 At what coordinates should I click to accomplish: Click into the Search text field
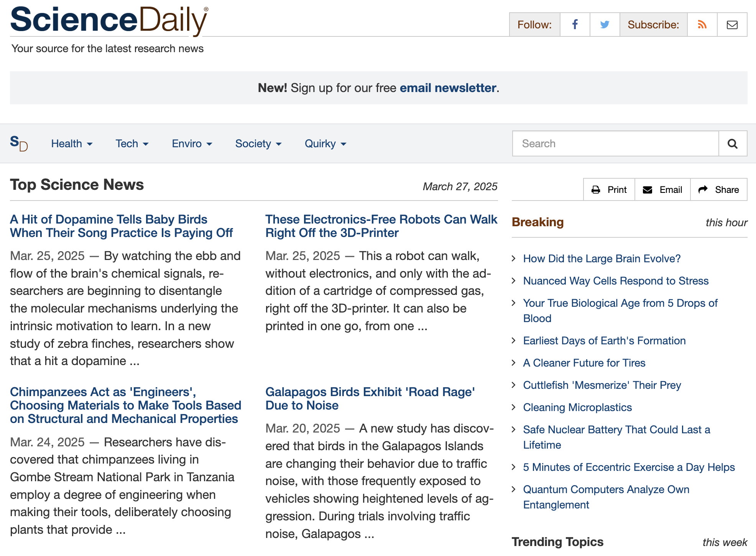point(615,143)
